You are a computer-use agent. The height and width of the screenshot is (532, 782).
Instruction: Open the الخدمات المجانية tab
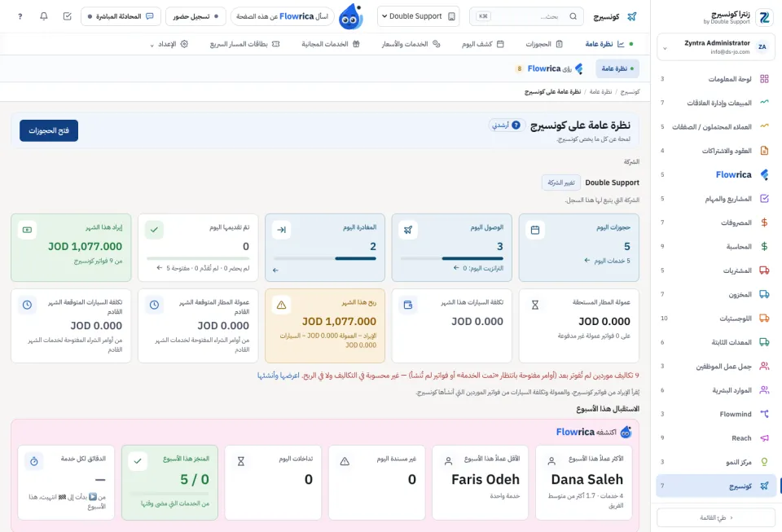[x=330, y=44]
